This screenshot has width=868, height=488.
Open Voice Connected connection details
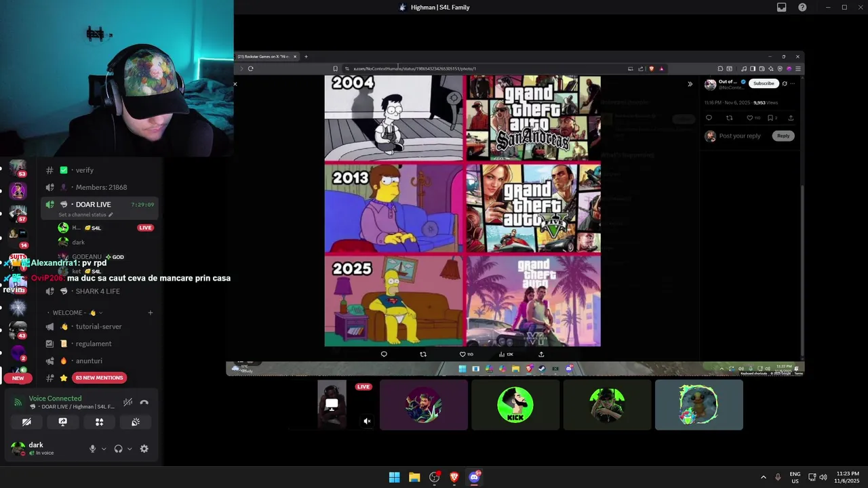click(55, 399)
